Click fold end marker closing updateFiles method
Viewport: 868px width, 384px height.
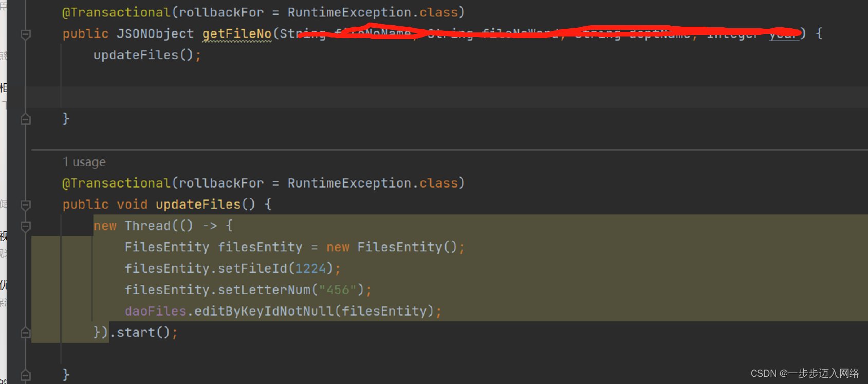pos(25,375)
